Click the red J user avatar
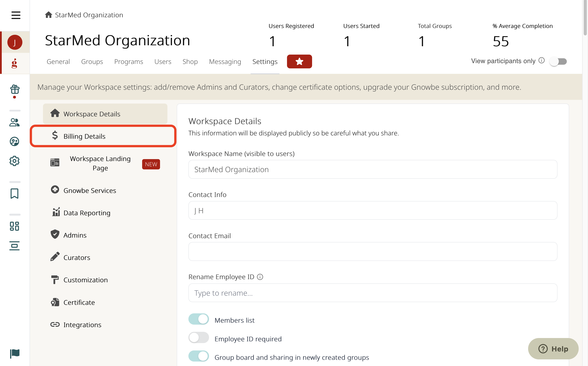Viewport: 588px width, 366px height. tap(15, 42)
